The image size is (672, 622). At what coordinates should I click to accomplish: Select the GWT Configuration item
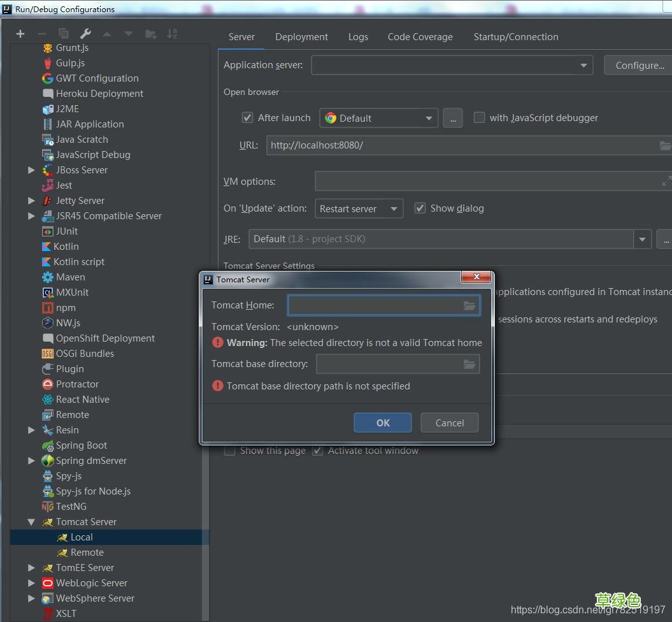[97, 78]
